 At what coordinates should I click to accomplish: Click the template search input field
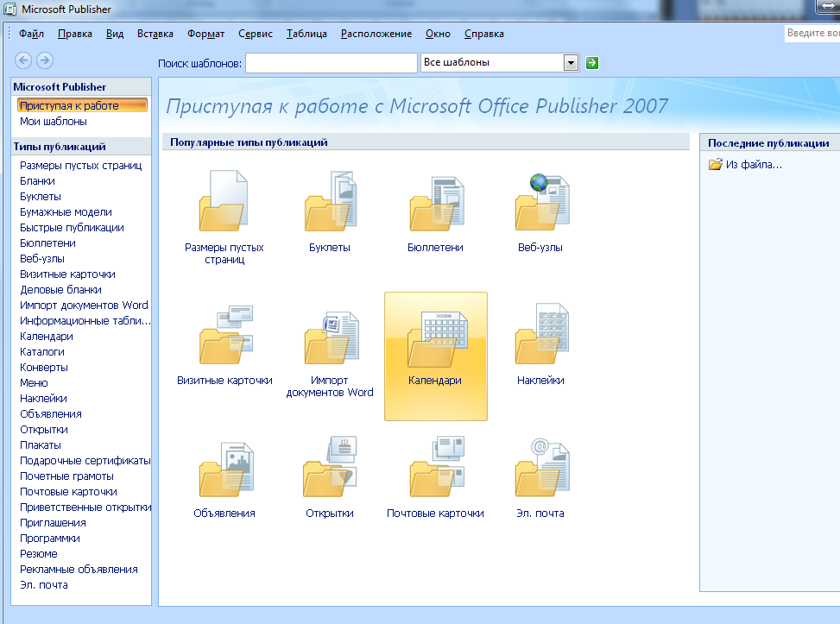[331, 63]
